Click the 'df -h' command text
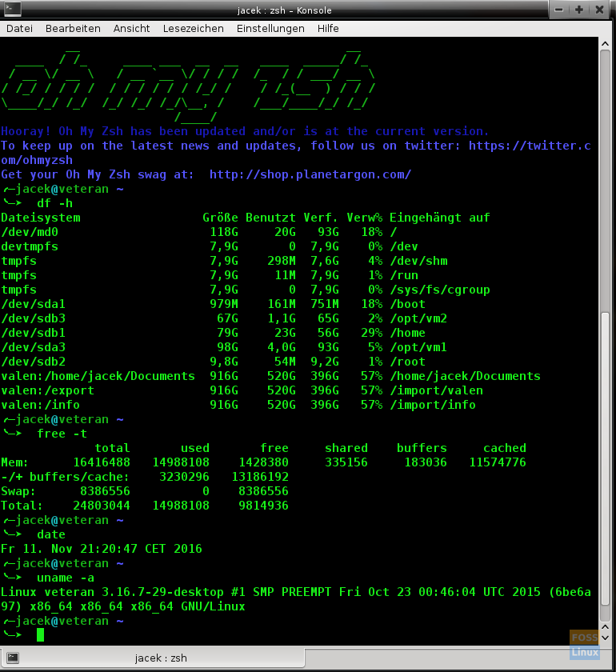The width and height of the screenshot is (616, 672). click(x=55, y=203)
